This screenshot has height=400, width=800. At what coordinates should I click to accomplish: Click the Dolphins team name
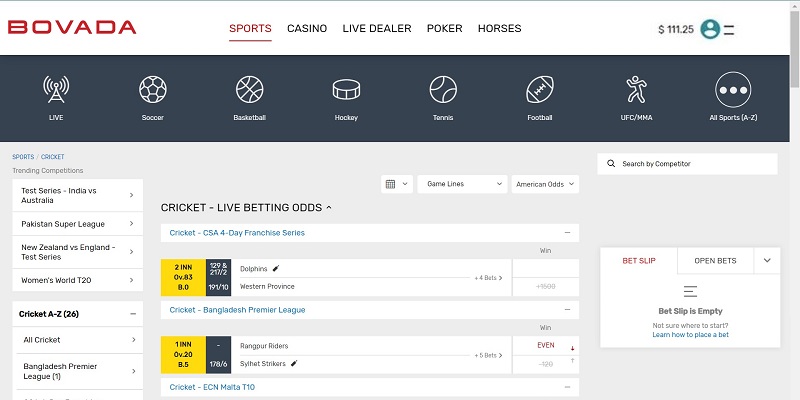click(x=254, y=269)
